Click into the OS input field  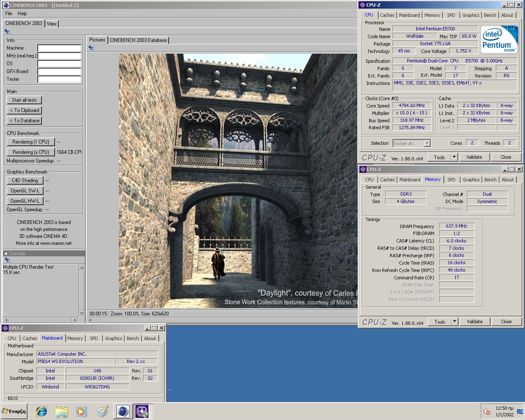click(x=59, y=64)
